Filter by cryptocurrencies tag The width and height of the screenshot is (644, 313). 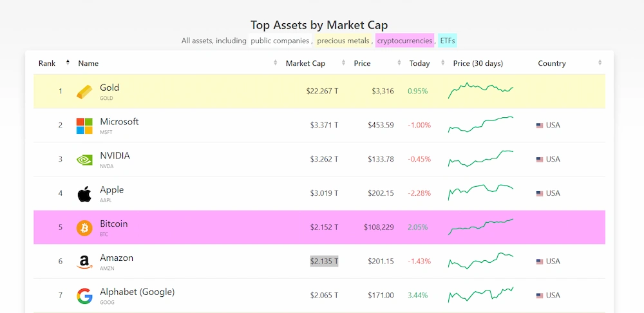pyautogui.click(x=404, y=41)
